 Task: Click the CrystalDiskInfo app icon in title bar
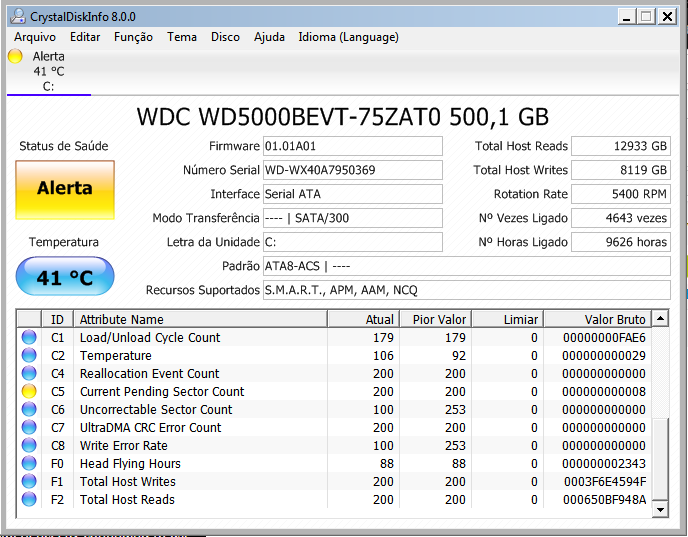[14, 16]
